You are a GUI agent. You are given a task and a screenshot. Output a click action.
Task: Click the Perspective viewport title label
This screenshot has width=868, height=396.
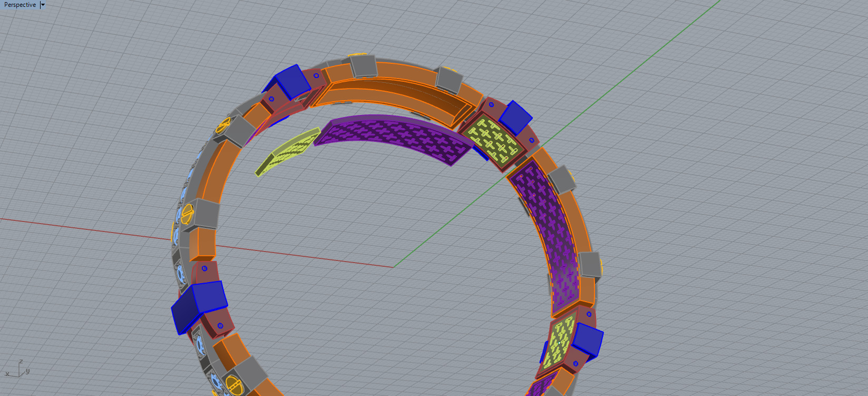(20, 5)
